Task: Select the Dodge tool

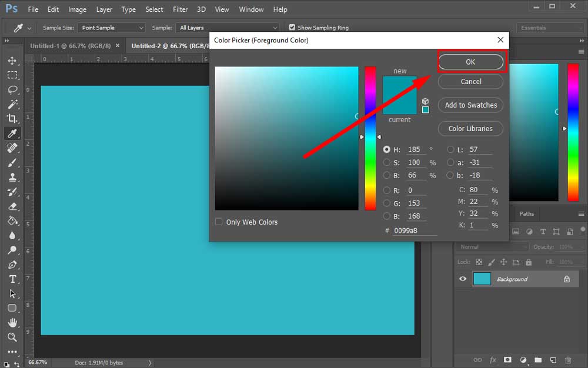Action: tap(12, 250)
